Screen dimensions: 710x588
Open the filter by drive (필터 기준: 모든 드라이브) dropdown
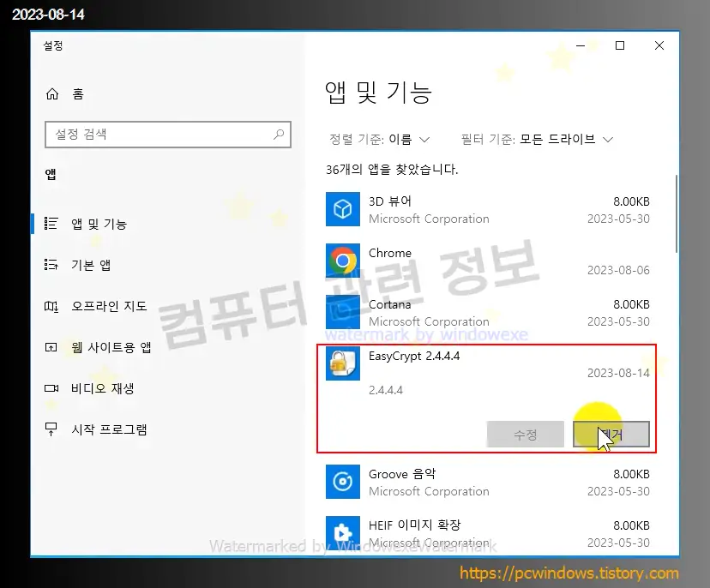pos(537,140)
